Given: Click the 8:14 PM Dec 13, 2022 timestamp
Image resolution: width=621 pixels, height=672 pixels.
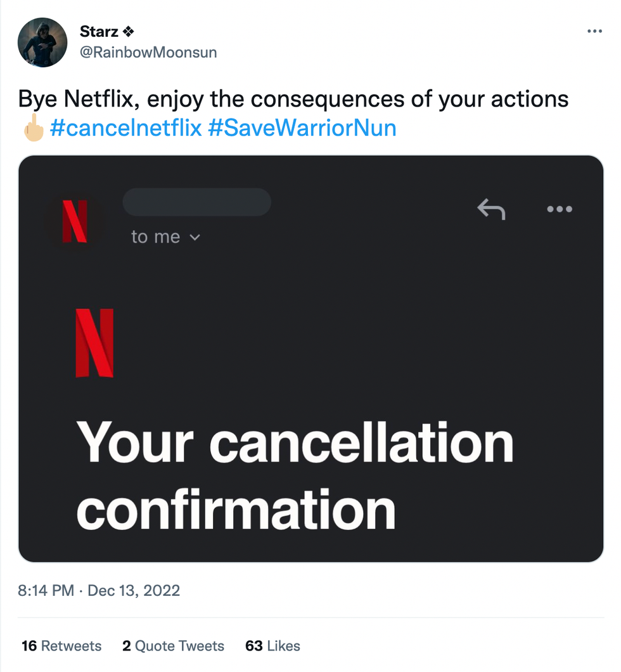Looking at the screenshot, I should pyautogui.click(x=99, y=590).
